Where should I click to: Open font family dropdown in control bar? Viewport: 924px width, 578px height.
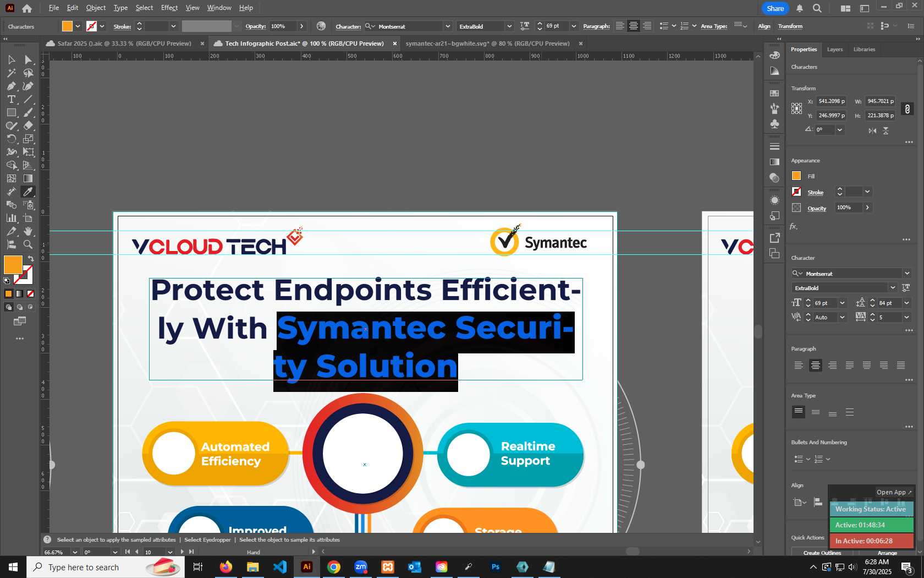point(448,26)
